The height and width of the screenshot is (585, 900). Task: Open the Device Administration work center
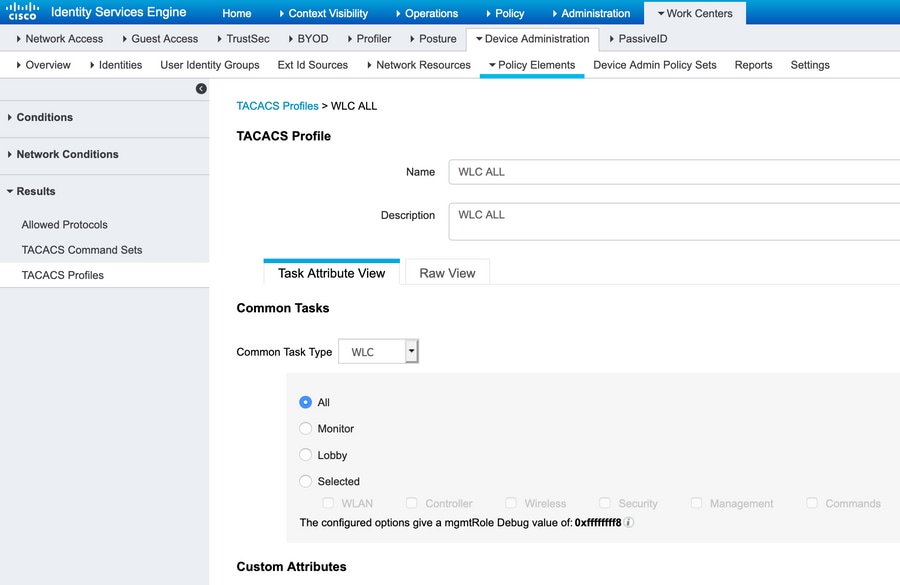533,38
